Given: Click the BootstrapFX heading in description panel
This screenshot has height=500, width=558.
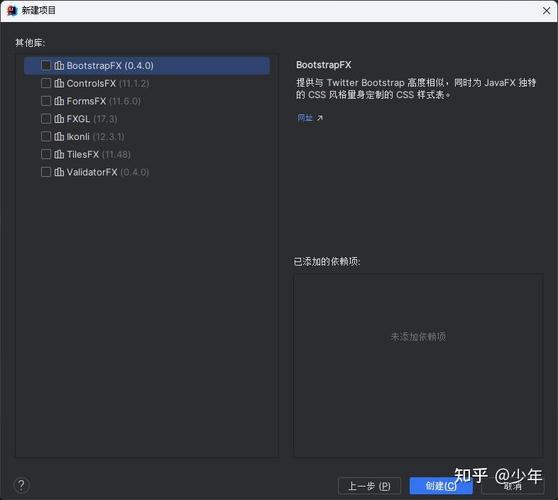Looking at the screenshot, I should click(x=323, y=65).
